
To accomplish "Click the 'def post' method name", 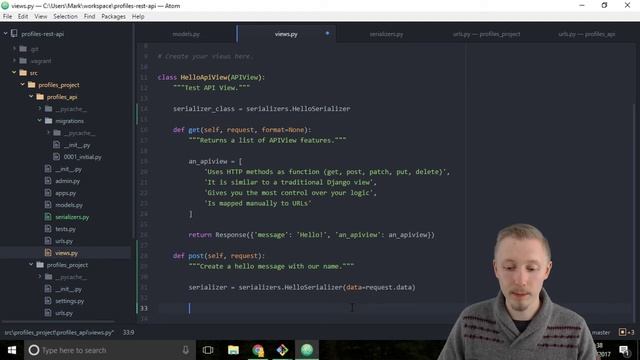I will point(196,256).
